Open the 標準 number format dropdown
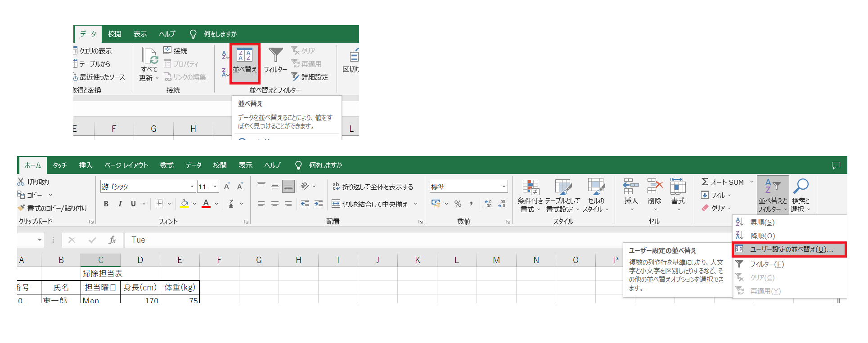 (504, 187)
